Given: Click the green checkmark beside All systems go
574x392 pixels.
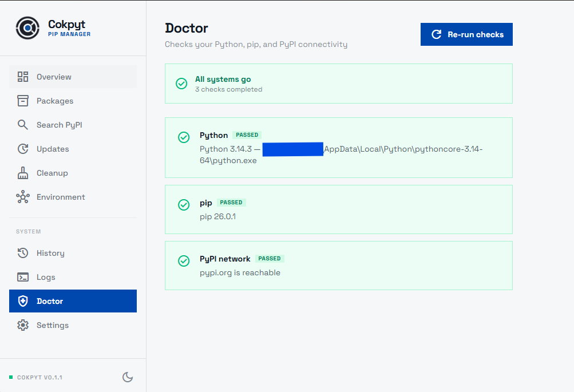Looking at the screenshot, I should 181,83.
